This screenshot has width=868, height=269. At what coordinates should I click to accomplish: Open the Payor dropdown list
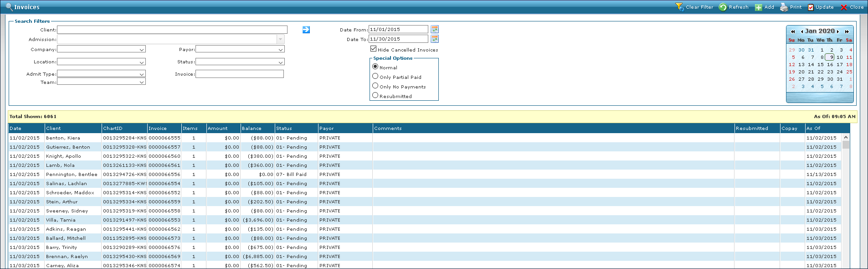(x=280, y=49)
